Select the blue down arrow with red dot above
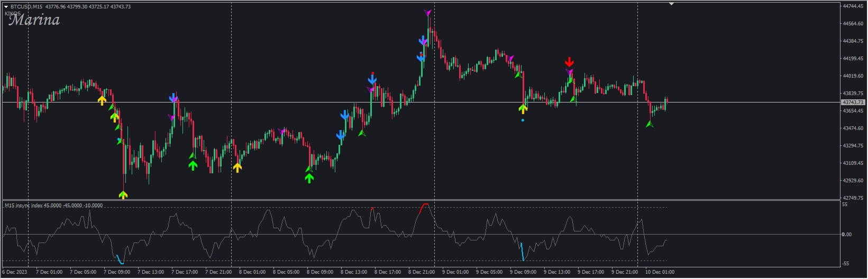868x279 pixels. 372,80
